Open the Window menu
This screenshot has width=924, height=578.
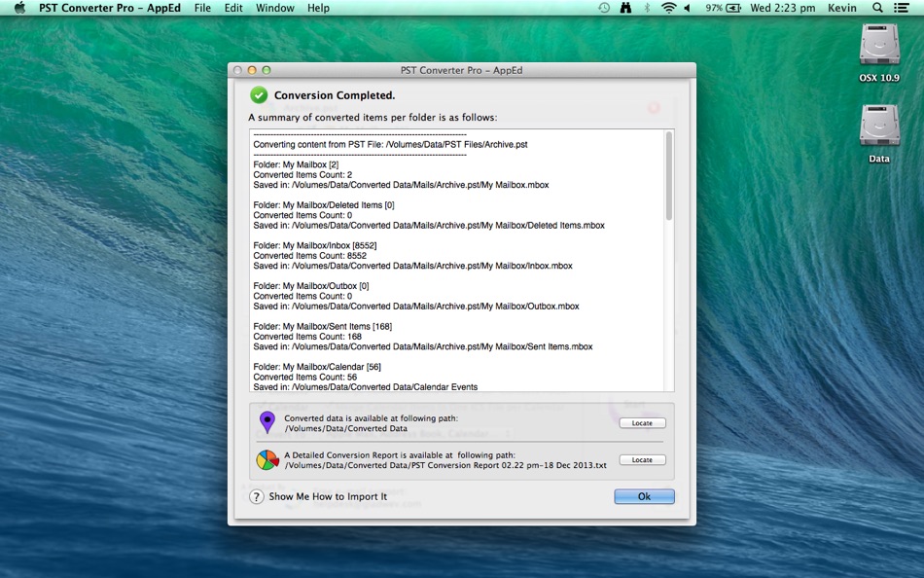coord(275,8)
